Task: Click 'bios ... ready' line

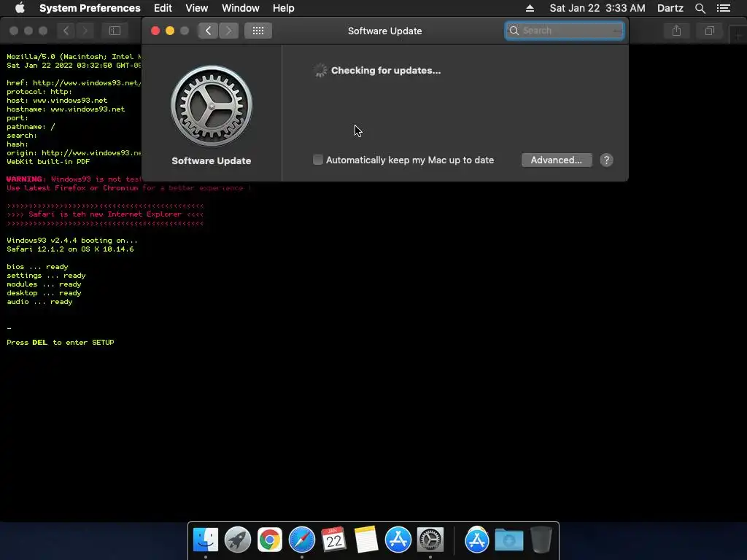Action: pyautogui.click(x=37, y=267)
